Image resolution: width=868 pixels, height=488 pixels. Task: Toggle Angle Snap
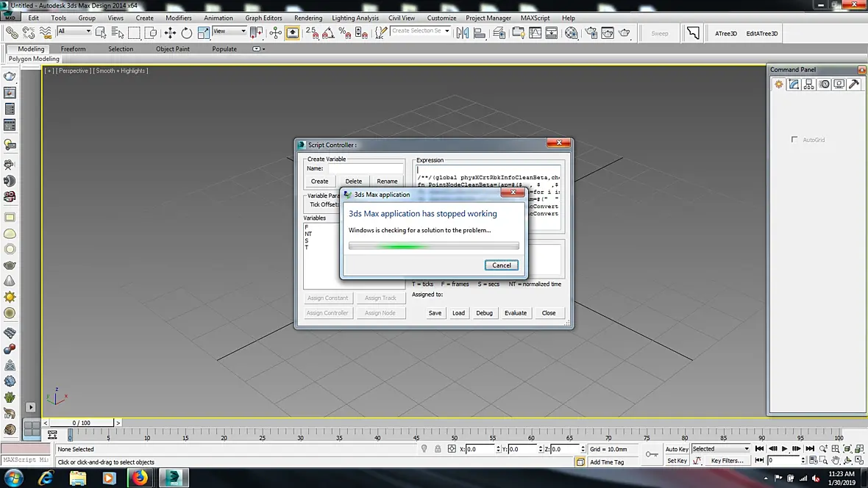(x=328, y=33)
